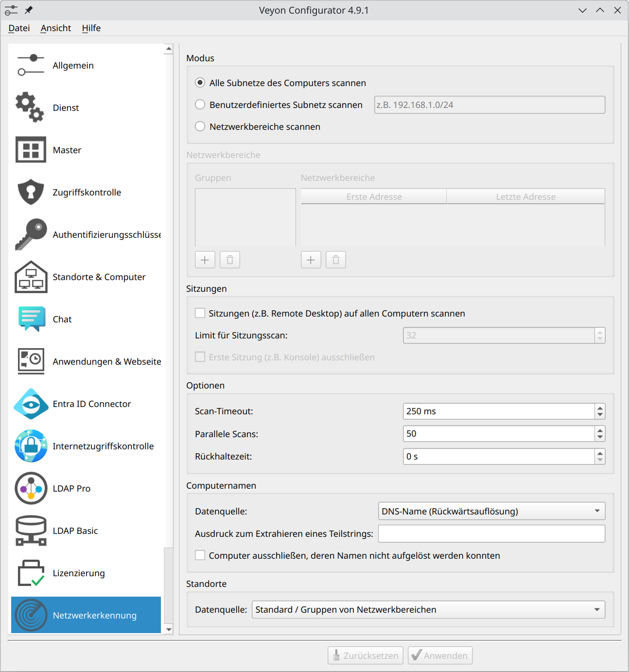This screenshot has width=629, height=672.
Task: Open the Entra ID Connector icon
Action: (31, 404)
